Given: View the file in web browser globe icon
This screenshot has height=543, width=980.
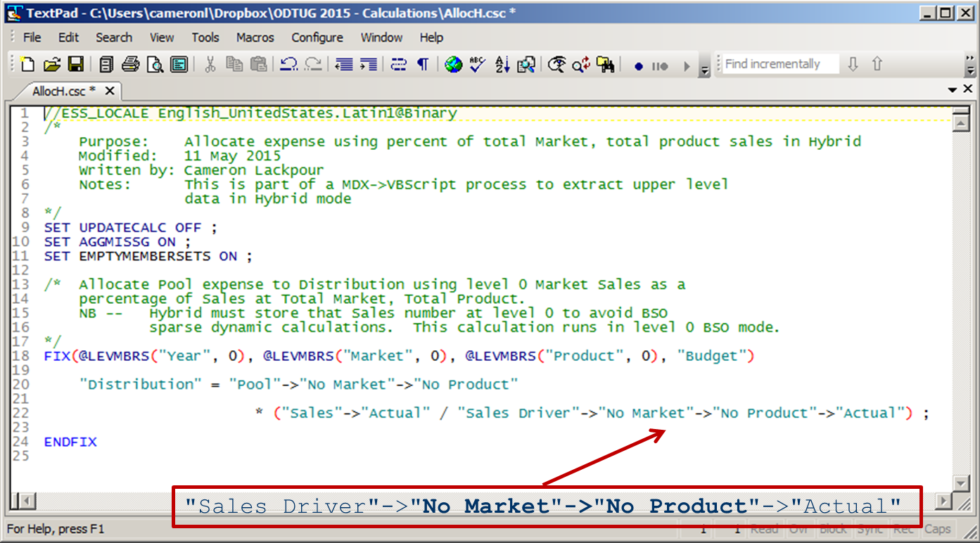Looking at the screenshot, I should (x=454, y=65).
